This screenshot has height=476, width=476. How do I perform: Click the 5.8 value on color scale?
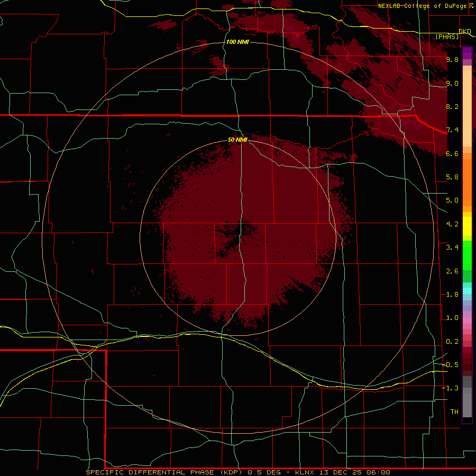[452, 177]
